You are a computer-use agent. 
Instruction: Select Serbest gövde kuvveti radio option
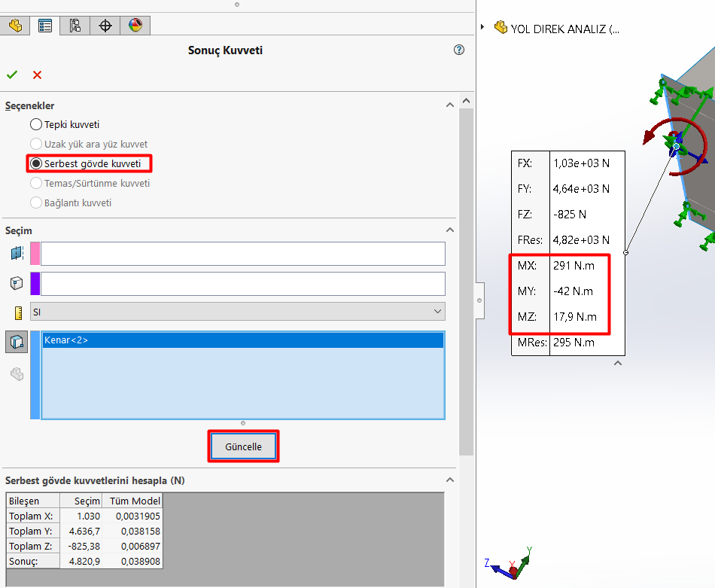(85, 164)
